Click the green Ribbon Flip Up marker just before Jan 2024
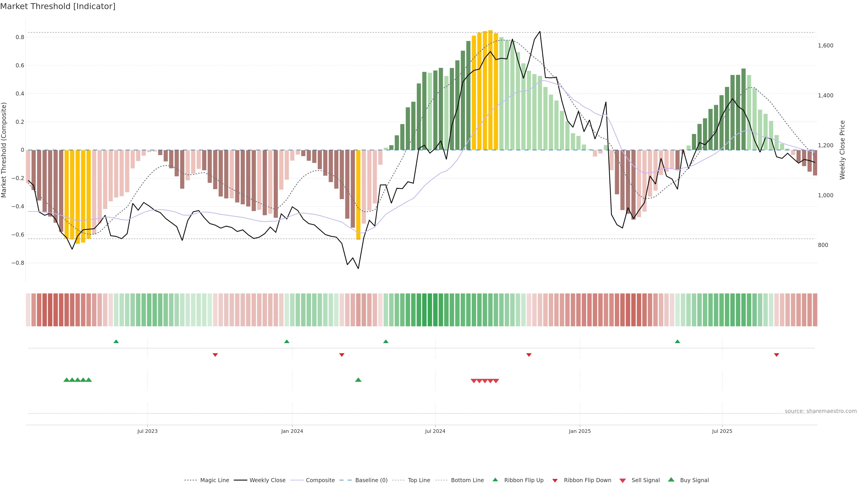Screen dimensions: 868x488 [287, 342]
